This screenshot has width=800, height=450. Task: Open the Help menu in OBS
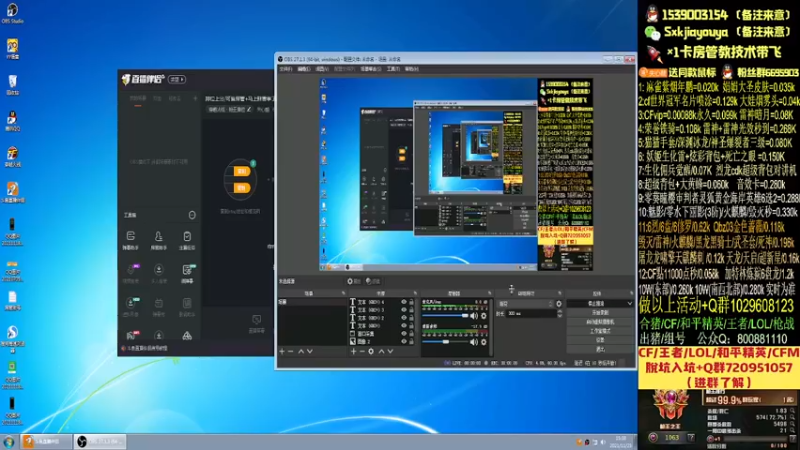pyautogui.click(x=411, y=69)
